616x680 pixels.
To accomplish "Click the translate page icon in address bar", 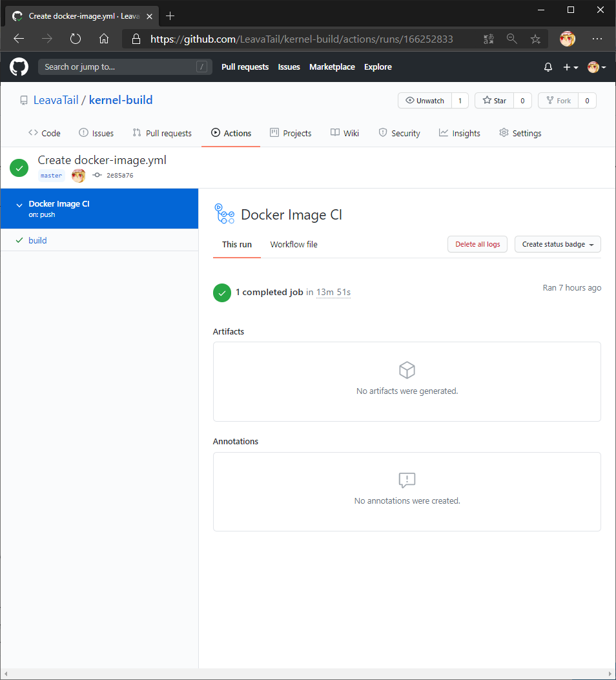I will (x=489, y=39).
